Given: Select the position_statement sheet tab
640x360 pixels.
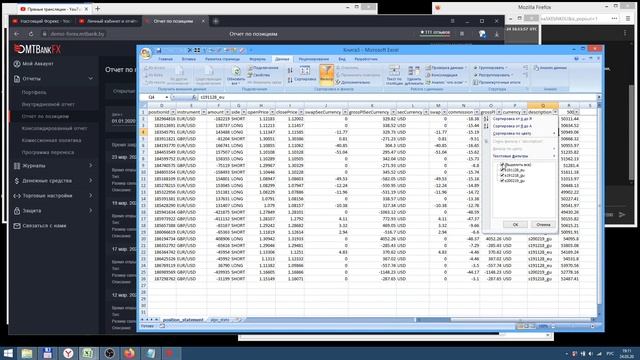Looking at the screenshot, I should click(x=182, y=320).
